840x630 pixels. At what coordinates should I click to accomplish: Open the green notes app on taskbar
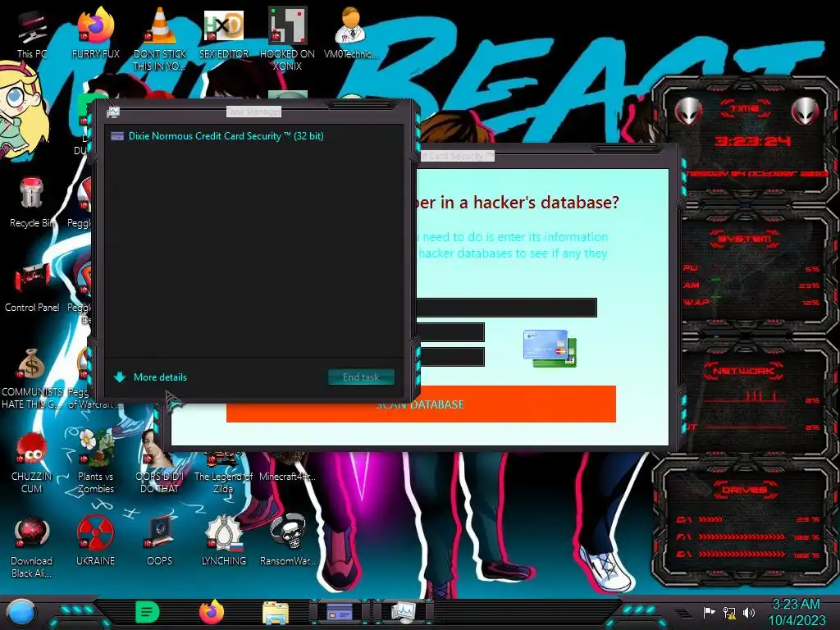(148, 612)
